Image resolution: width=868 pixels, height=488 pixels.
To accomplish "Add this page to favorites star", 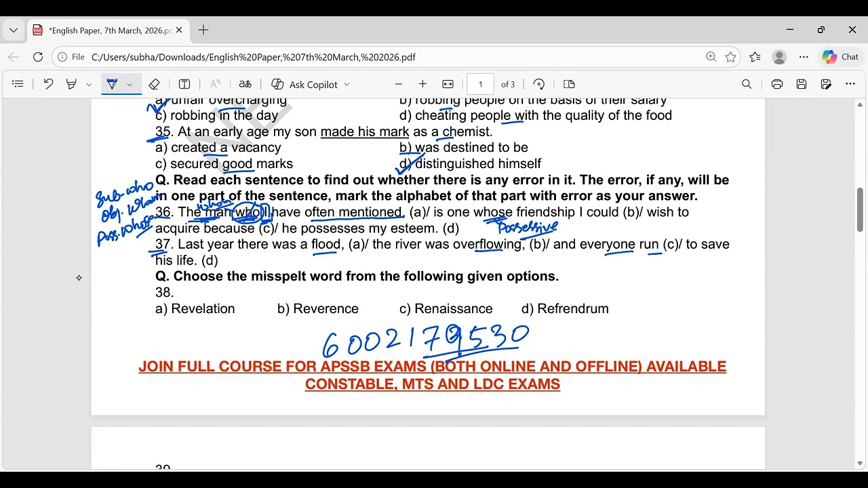I will [x=730, y=57].
